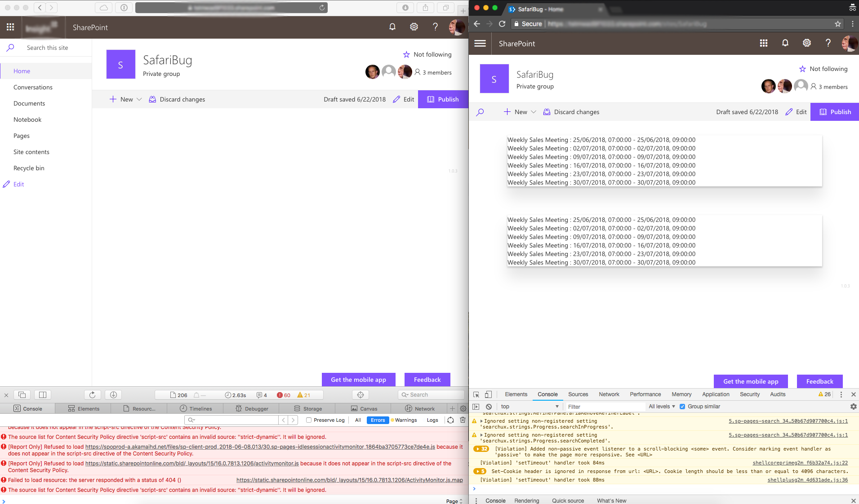
Task: Switch to the Network tab in Chrome DevTools
Action: (x=609, y=394)
